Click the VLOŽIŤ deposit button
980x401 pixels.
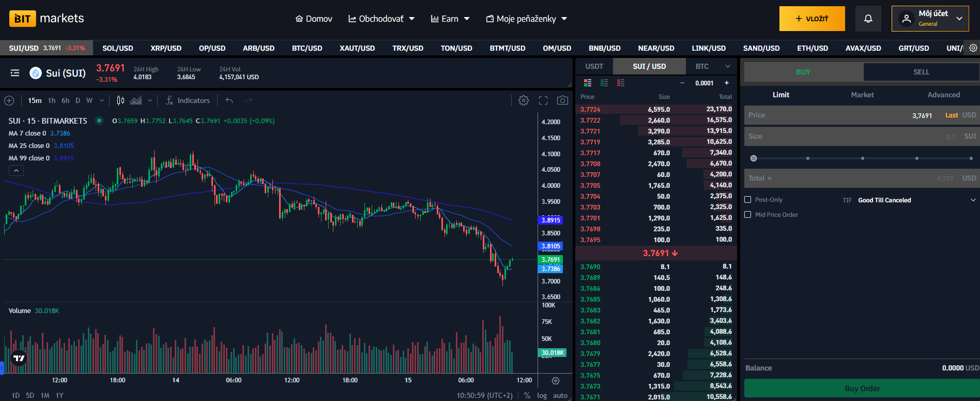812,19
